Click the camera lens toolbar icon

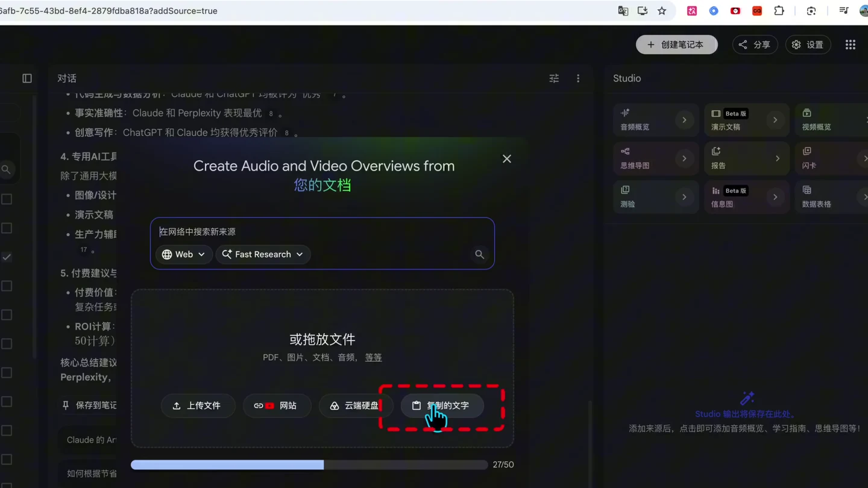(x=811, y=11)
